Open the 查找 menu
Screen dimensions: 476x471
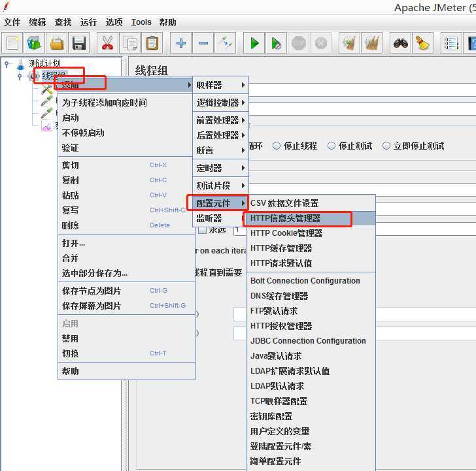(63, 22)
